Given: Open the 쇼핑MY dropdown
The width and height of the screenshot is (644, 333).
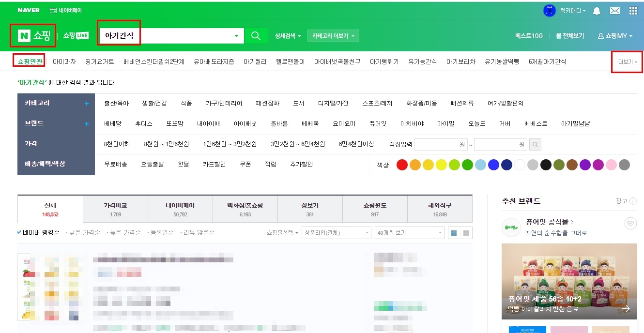Looking at the screenshot, I should click(615, 36).
